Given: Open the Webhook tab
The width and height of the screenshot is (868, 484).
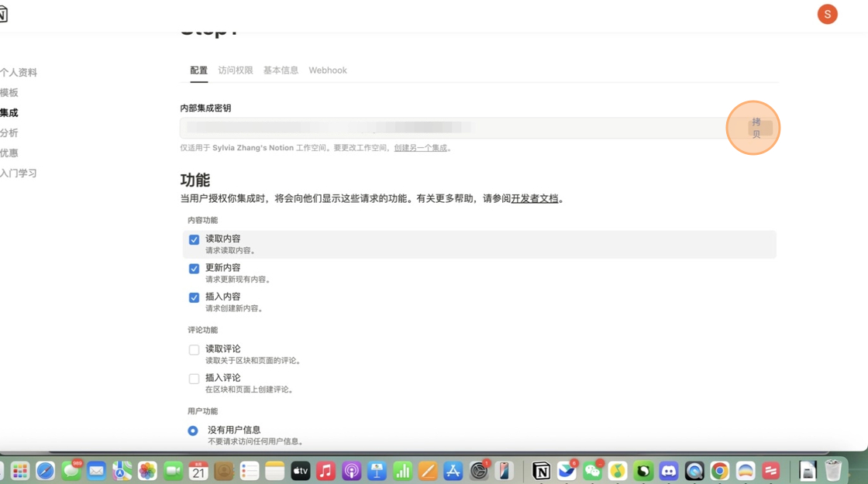Looking at the screenshot, I should point(328,70).
